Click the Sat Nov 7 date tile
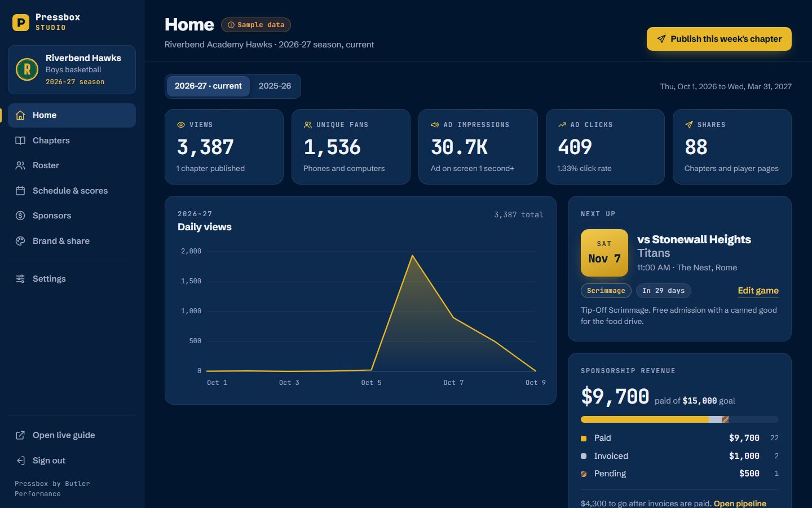This screenshot has height=508, width=812. pos(604,253)
